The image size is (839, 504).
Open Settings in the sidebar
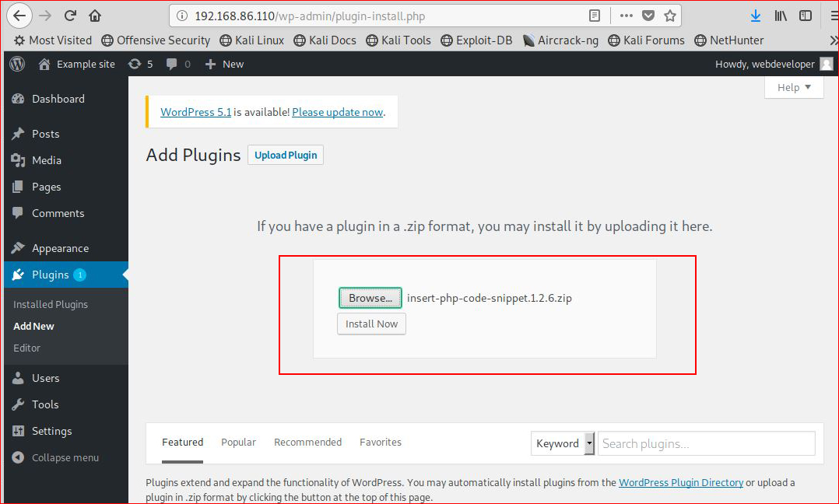[51, 432]
